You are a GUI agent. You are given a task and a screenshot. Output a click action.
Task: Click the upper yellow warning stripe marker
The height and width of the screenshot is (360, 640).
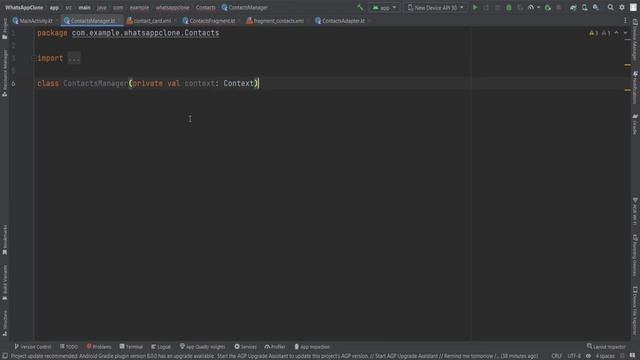(x=628, y=65)
